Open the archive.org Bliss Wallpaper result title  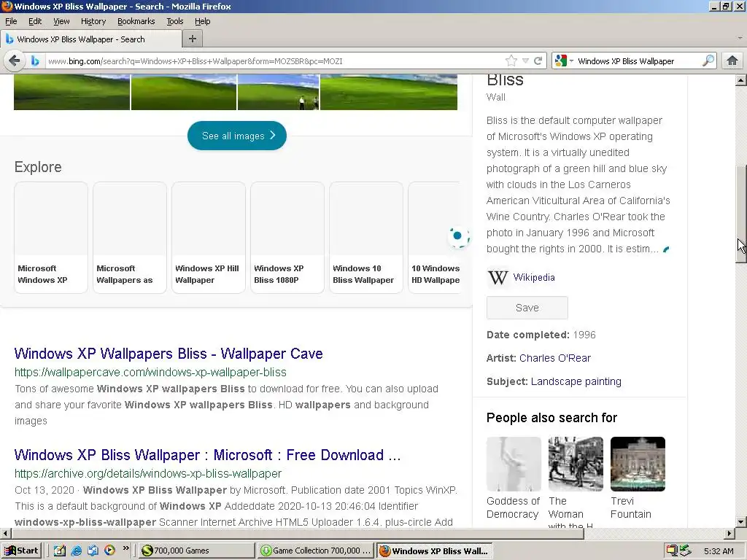pos(207,455)
